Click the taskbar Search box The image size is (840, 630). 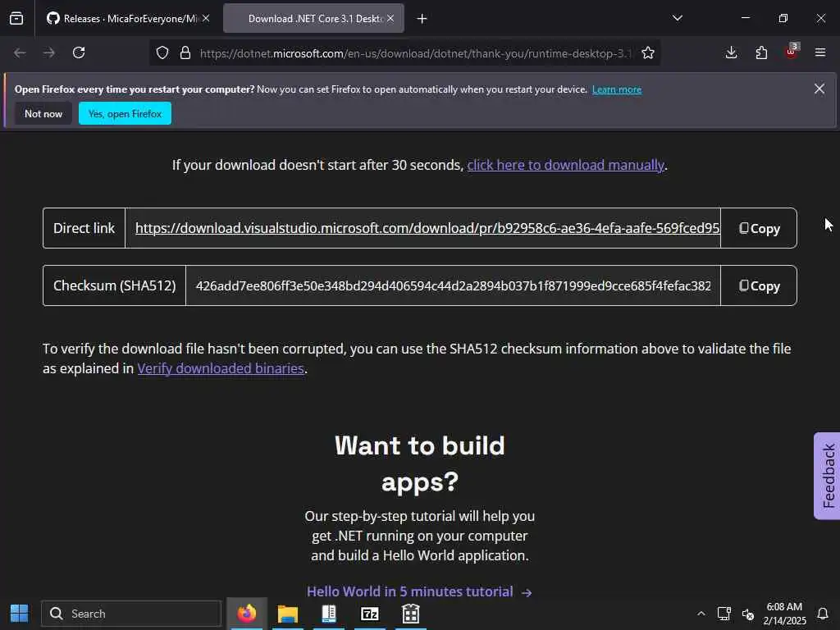131,614
